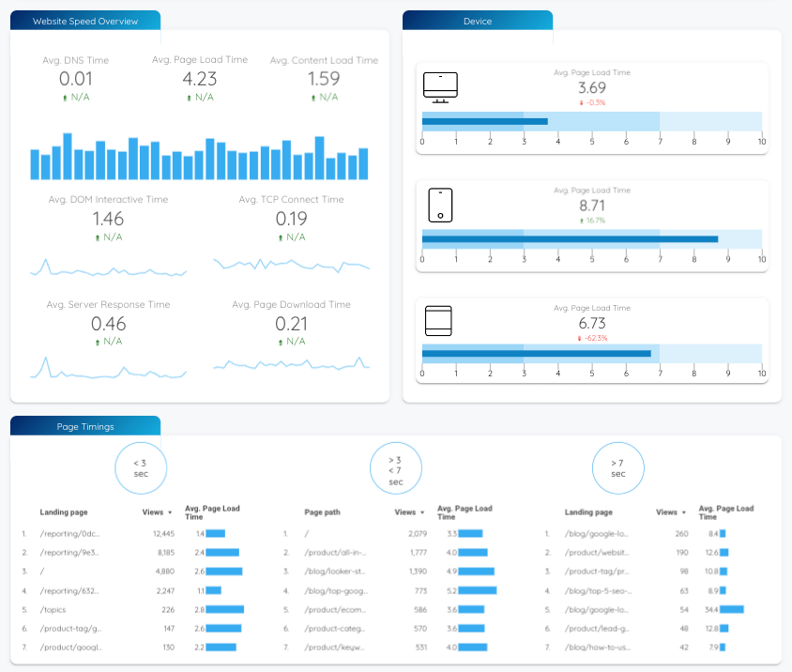Click Avg. TCP Connect Time value 0.19

click(x=292, y=219)
